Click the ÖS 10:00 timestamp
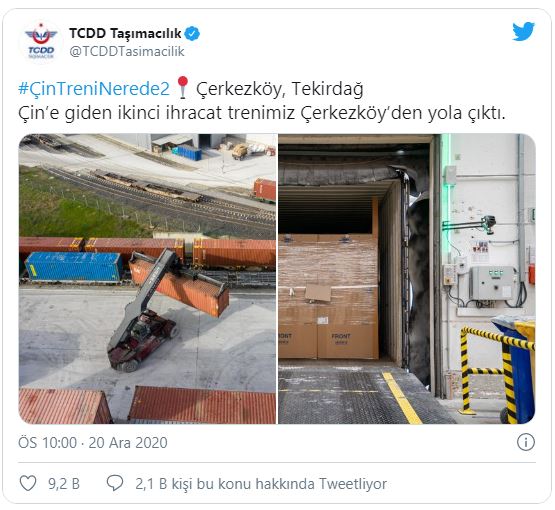Screen dimensions: 555x510 click(x=47, y=443)
